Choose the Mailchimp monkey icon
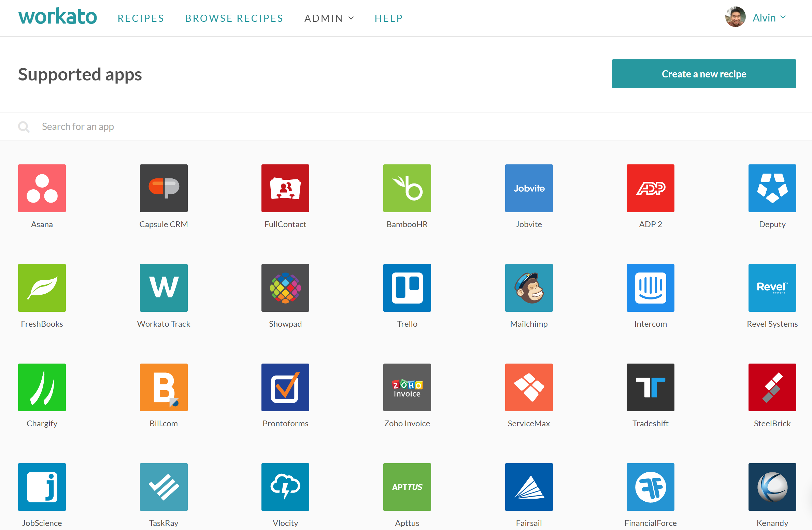This screenshot has width=812, height=530. (x=529, y=288)
